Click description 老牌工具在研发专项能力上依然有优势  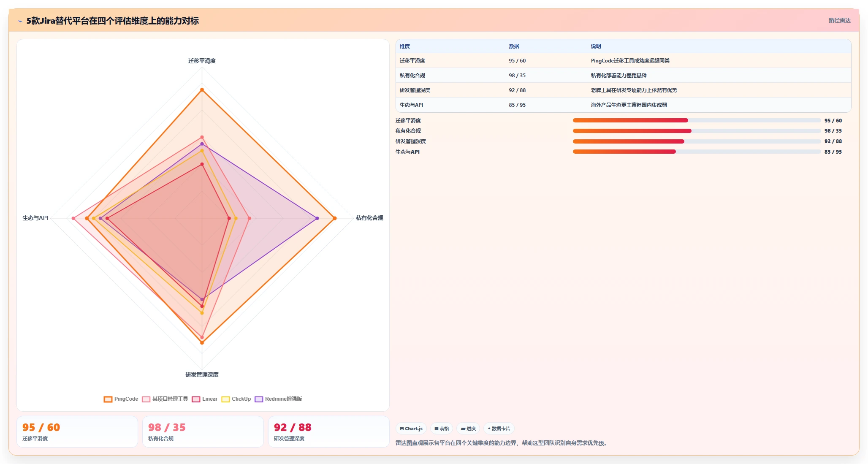pos(634,90)
